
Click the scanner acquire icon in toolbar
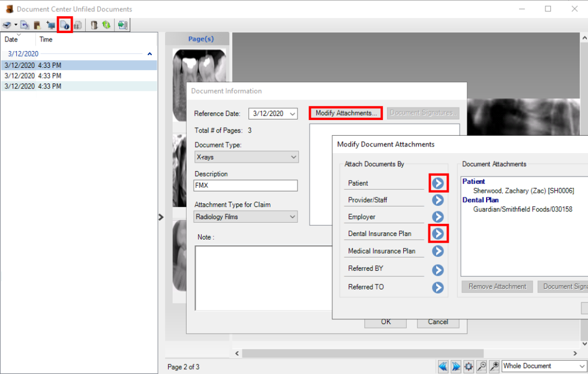[7, 25]
